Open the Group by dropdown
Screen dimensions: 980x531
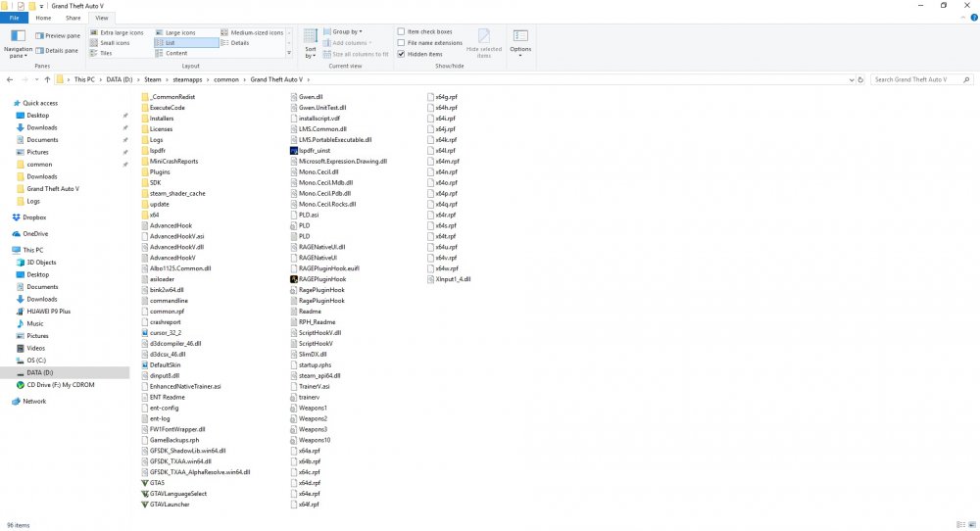click(342, 32)
